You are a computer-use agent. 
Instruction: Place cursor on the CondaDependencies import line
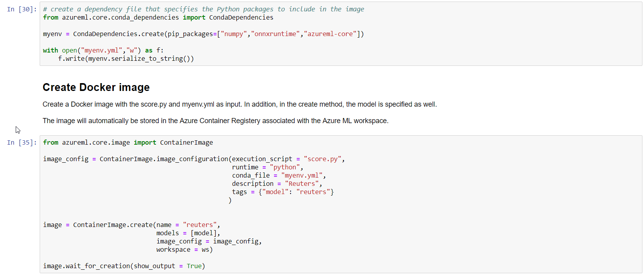click(158, 18)
